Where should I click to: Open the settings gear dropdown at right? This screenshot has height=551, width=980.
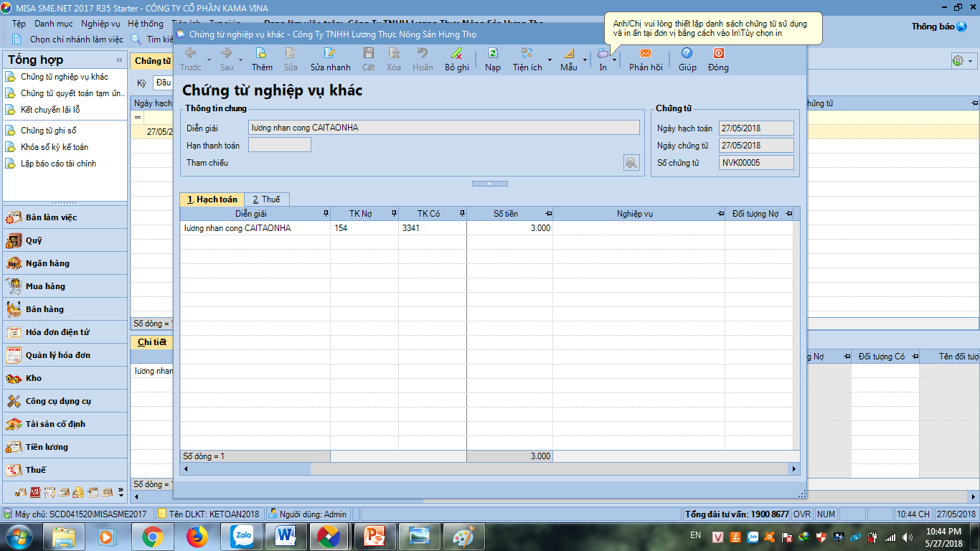(x=961, y=61)
